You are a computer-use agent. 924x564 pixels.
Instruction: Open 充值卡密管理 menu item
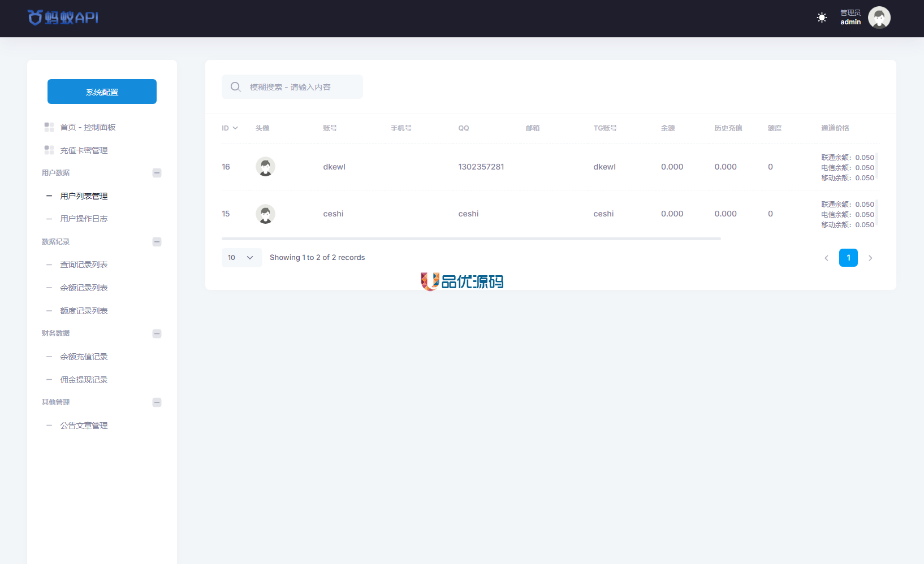[x=84, y=150]
